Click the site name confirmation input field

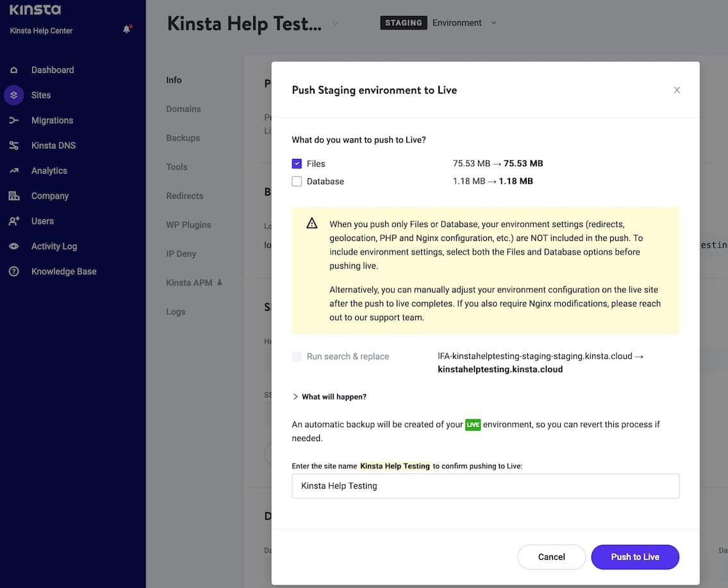485,486
